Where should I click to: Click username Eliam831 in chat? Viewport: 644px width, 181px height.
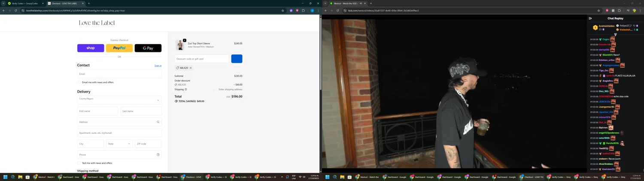[x=607, y=55]
